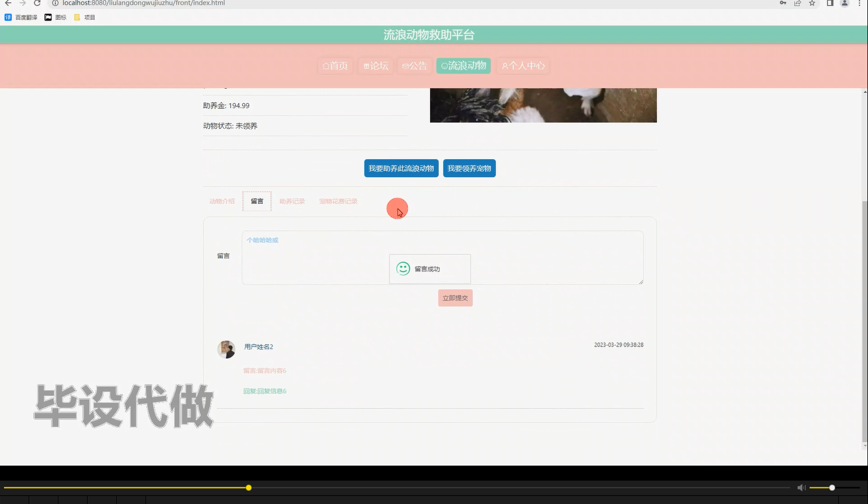
Task: Switch to the 助养记录 tab
Action: pyautogui.click(x=292, y=202)
